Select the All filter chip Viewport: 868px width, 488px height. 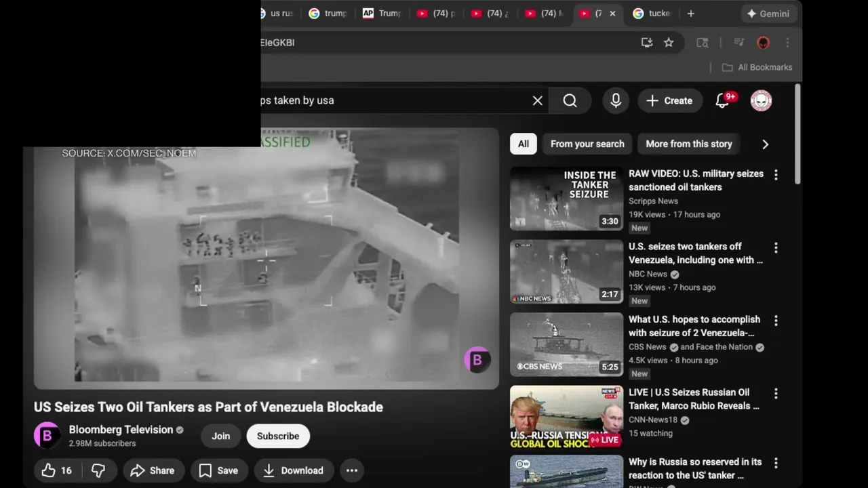coord(524,144)
